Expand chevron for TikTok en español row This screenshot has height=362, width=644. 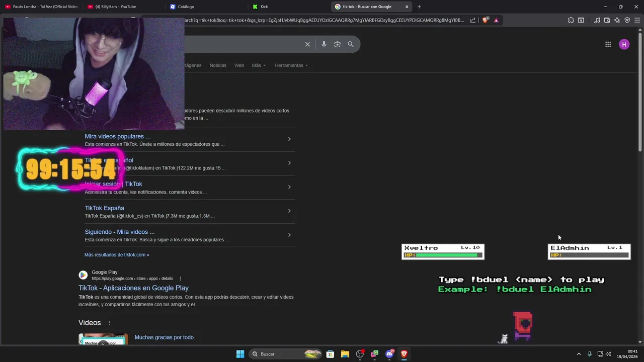(x=289, y=163)
